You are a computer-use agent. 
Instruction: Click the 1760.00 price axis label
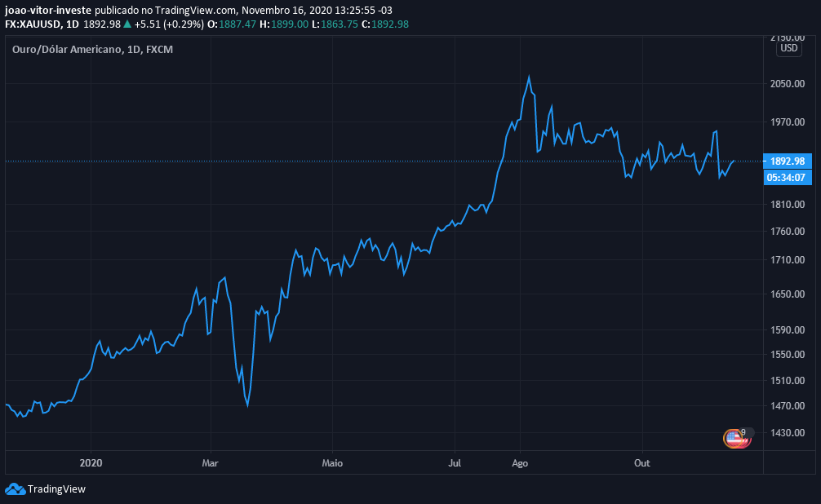788,232
